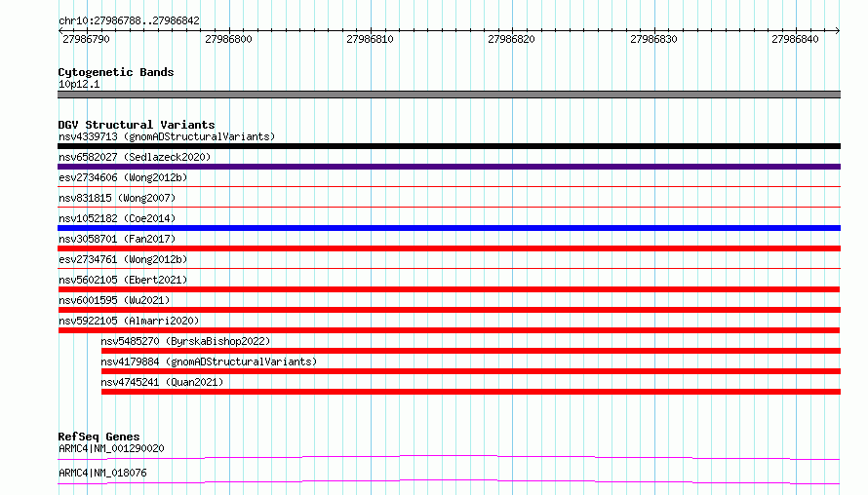Open variant nsv4745241 (Quan2021) label
Screen dimensions: 868x495
pyautogui.click(x=162, y=382)
